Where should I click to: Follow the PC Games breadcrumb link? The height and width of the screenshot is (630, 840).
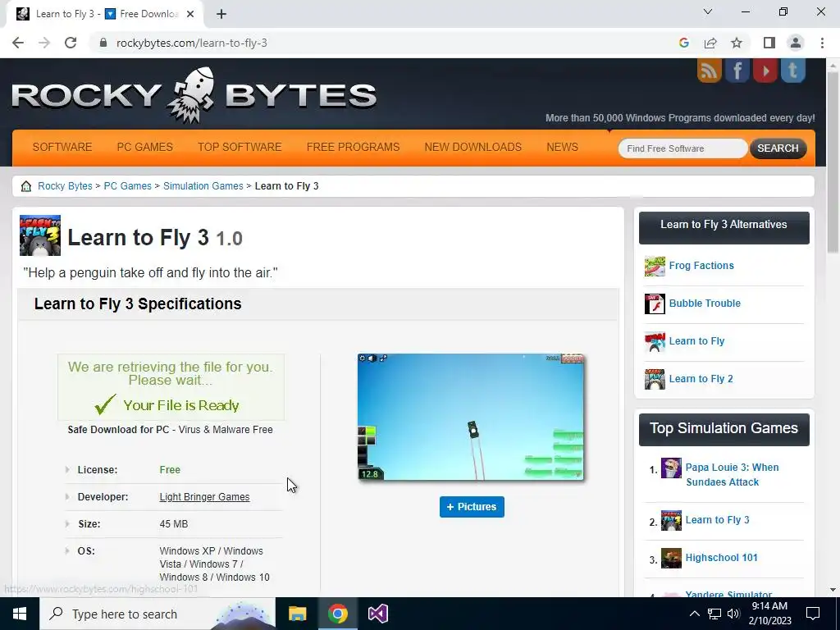point(127,186)
